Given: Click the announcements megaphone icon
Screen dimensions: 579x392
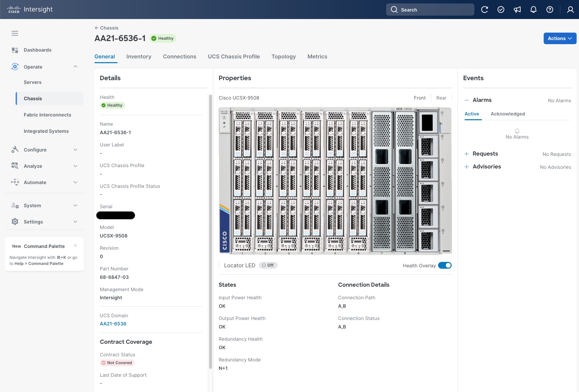Looking at the screenshot, I should [517, 10].
